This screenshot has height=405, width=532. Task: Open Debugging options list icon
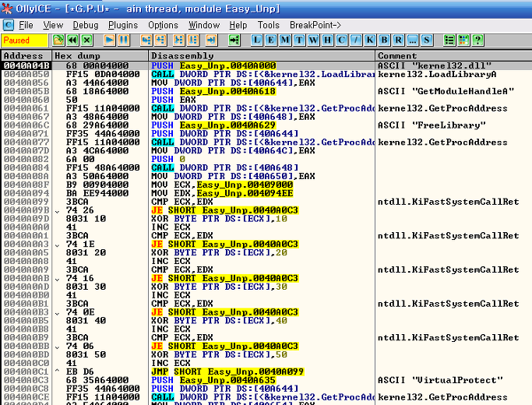449,40
